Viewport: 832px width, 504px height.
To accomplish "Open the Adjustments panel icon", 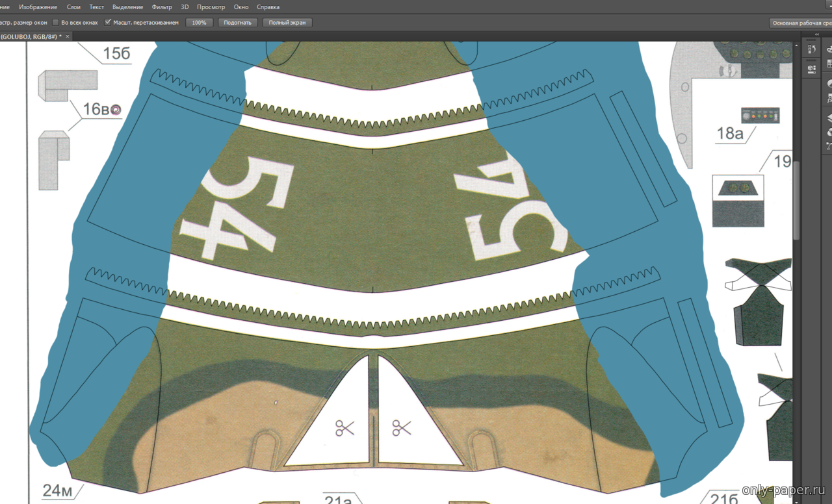I will tap(829, 83).
